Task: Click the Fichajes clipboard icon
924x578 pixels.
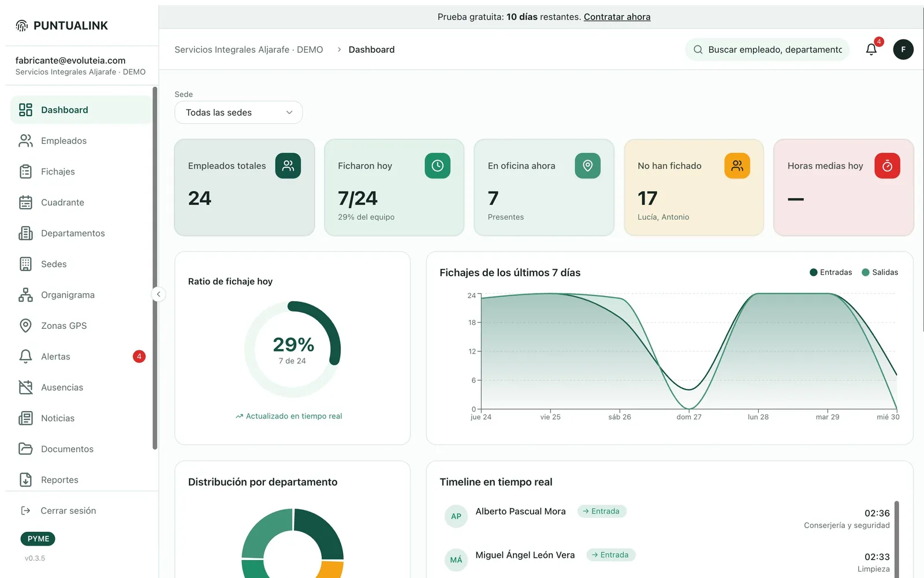Action: tap(25, 172)
